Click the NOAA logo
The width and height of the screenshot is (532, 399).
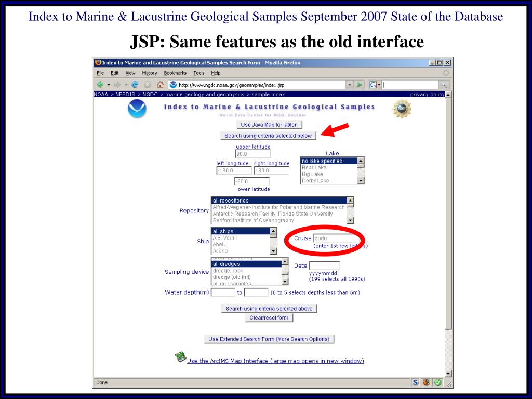(137, 109)
